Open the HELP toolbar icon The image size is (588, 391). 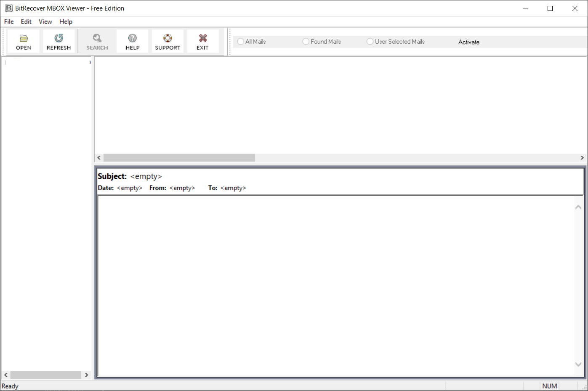point(133,41)
